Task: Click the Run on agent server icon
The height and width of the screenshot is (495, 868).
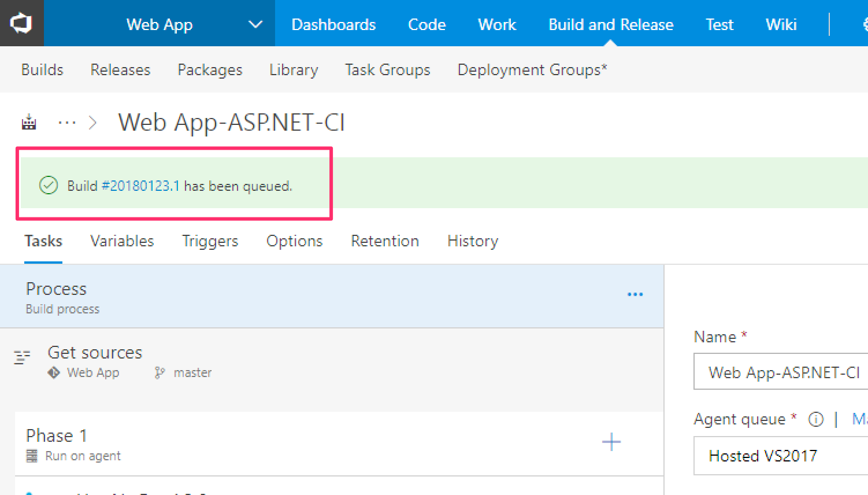Action: (x=32, y=456)
